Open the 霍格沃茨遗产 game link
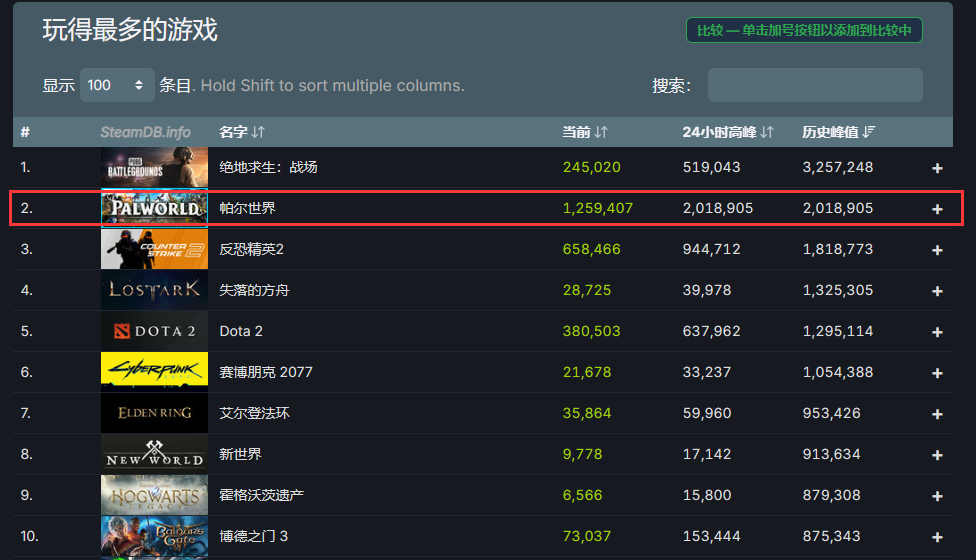Viewport: 976px width, 560px height. tap(261, 495)
